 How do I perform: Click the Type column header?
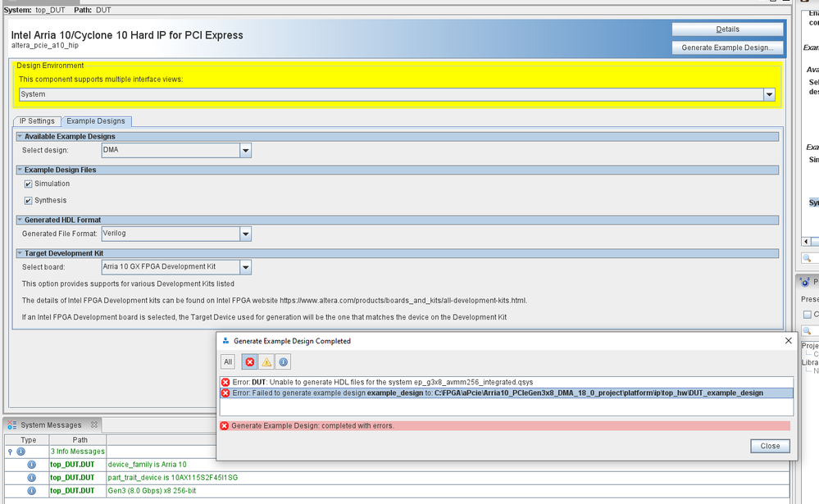(x=28, y=440)
